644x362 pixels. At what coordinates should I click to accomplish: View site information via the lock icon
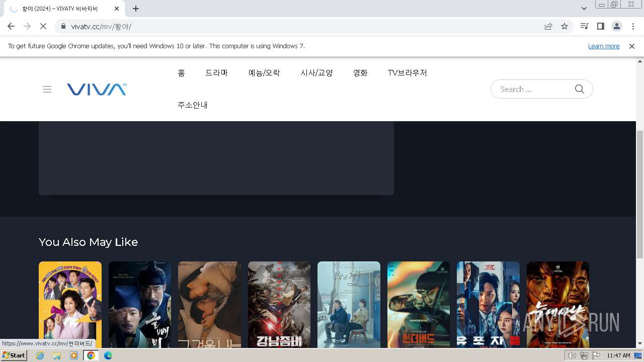click(63, 26)
